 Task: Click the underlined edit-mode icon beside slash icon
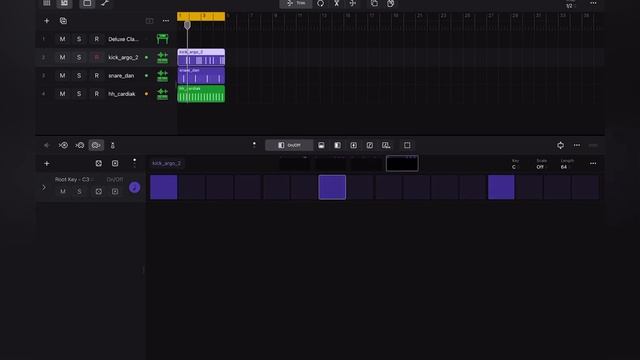(x=386, y=145)
